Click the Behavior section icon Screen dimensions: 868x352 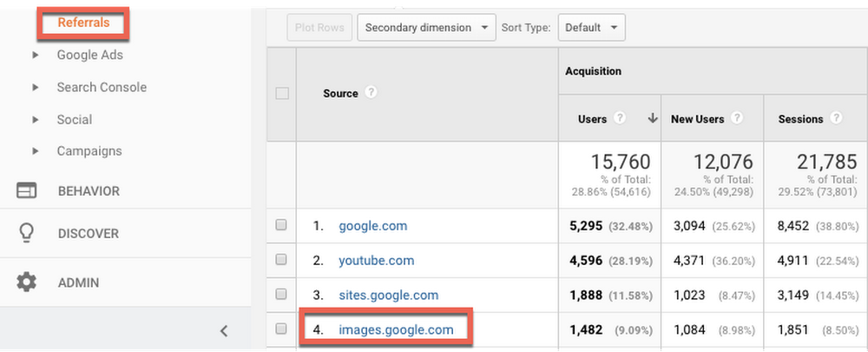(26, 190)
